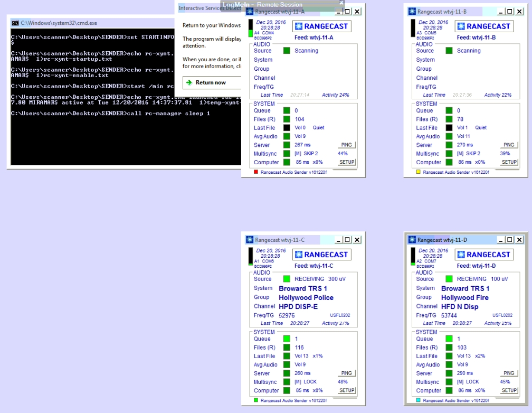This screenshot has width=532, height=413.
Task: Open SETUP in the wtvj-11-B window
Action: (x=509, y=162)
